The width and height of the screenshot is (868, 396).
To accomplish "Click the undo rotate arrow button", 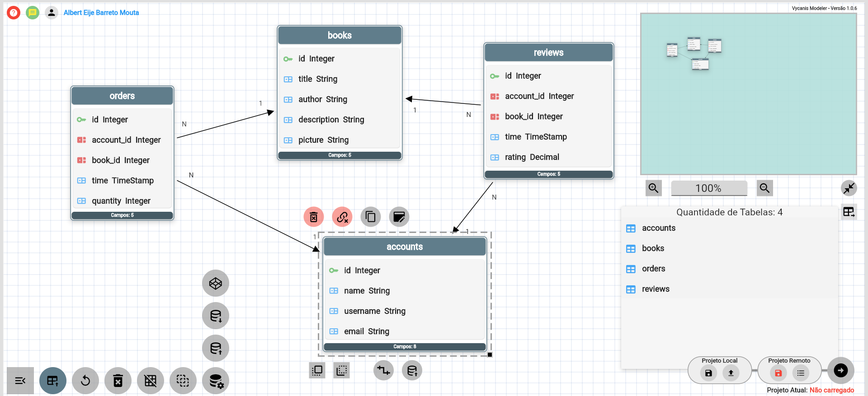I will pos(85,381).
